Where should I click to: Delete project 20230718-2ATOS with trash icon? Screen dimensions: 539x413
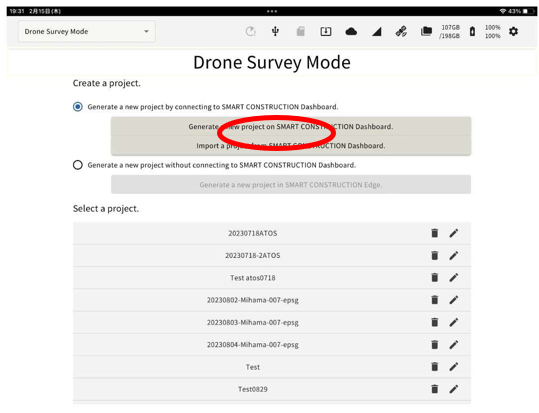[434, 255]
